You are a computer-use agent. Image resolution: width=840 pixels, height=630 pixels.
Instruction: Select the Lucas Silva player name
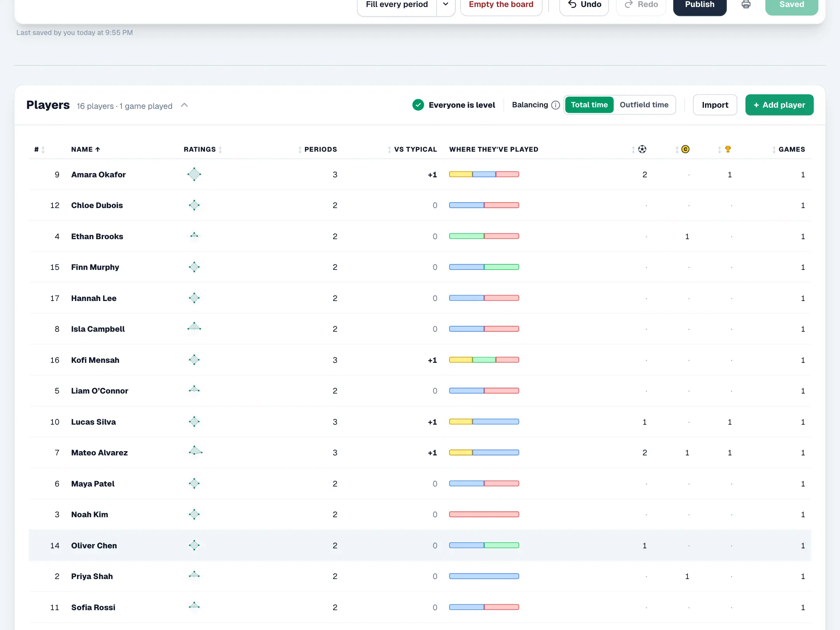click(93, 422)
